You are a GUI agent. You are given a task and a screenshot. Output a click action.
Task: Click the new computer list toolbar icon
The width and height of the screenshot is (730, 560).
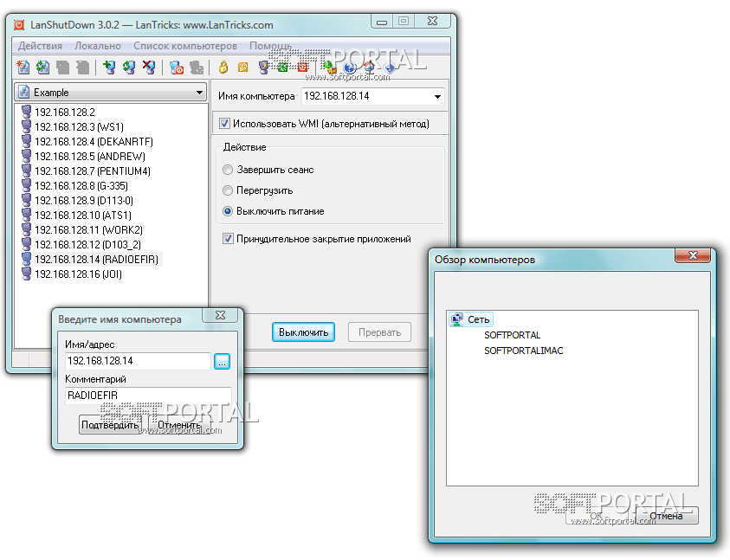(x=23, y=68)
